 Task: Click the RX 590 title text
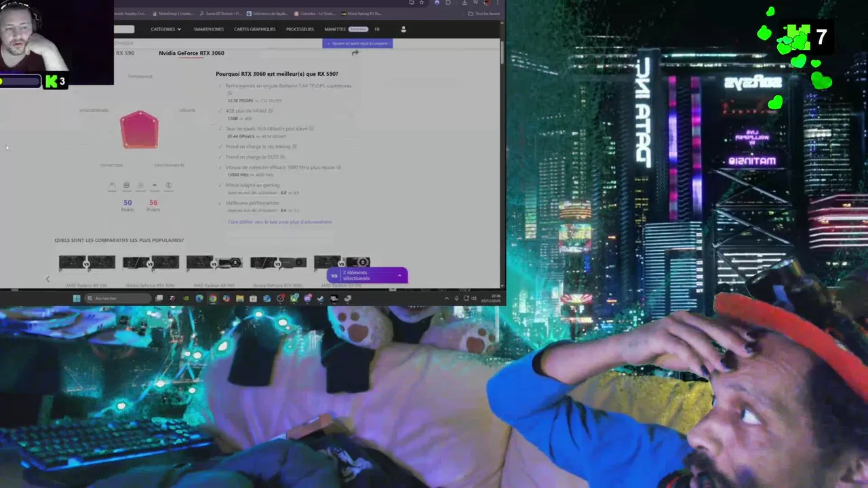point(125,53)
